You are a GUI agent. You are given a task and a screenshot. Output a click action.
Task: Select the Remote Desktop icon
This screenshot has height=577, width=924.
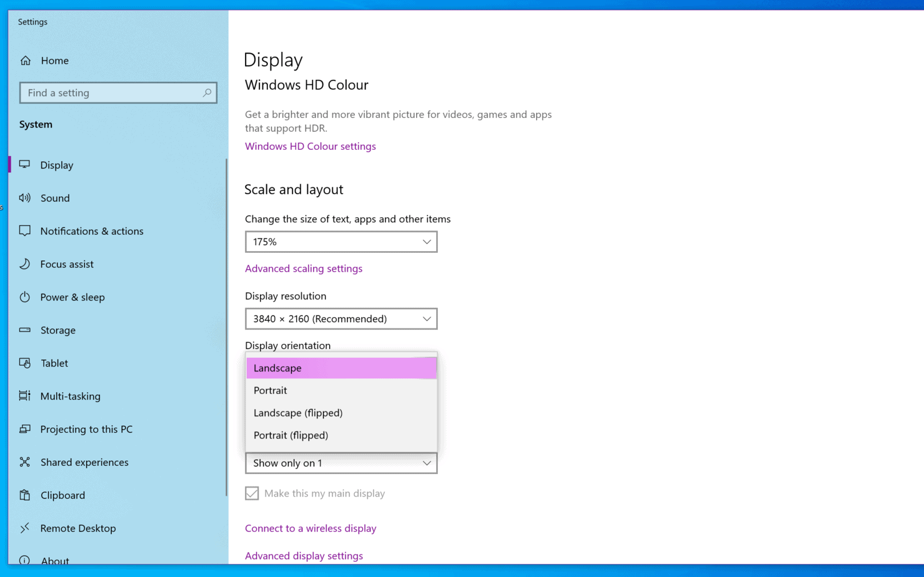(x=25, y=528)
